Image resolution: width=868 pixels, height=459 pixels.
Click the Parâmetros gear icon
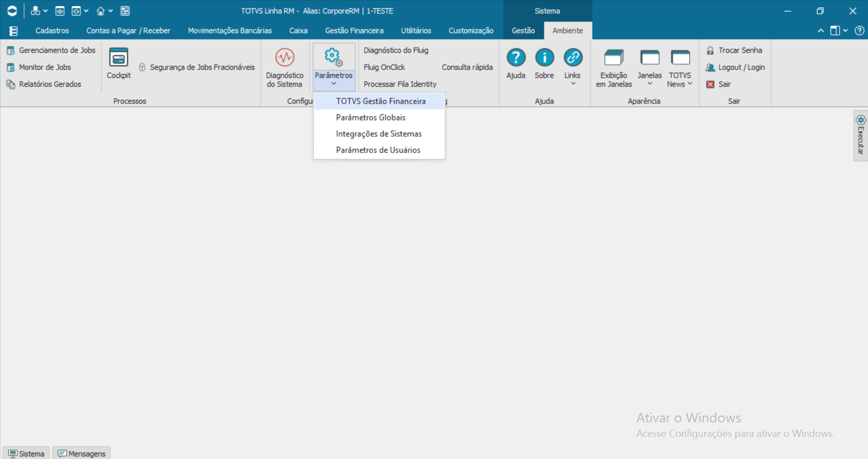(333, 57)
